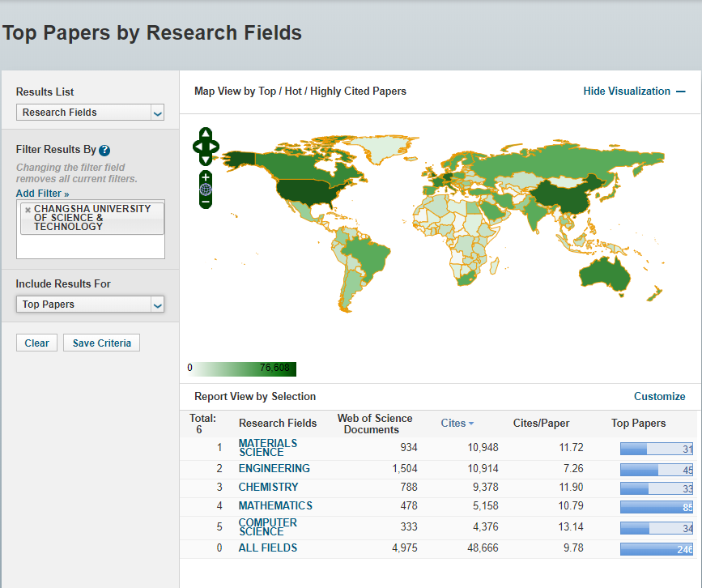The height and width of the screenshot is (588, 702).
Task: Click the Top Papers bar for Mathematics
Action: 656,507
